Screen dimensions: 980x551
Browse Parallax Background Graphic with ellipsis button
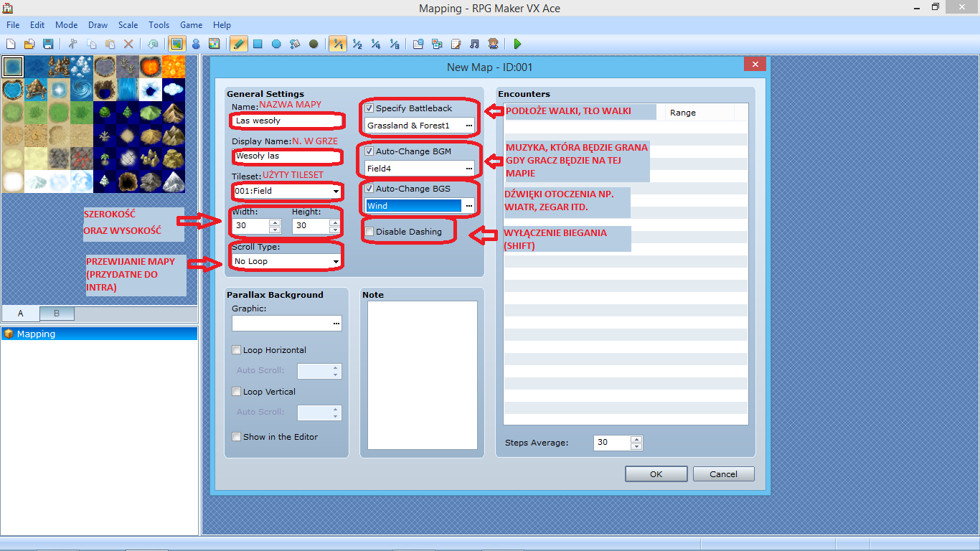(335, 324)
